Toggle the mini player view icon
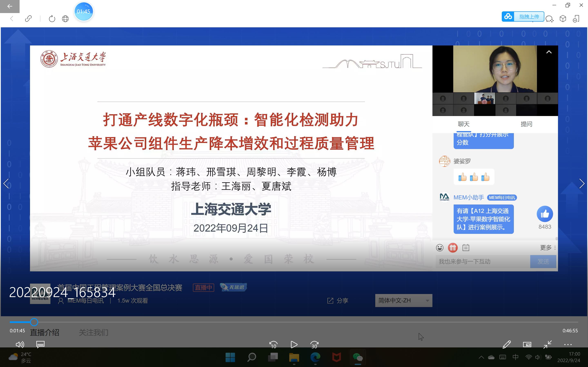Screen dimensions: 588x367 pos(527,344)
